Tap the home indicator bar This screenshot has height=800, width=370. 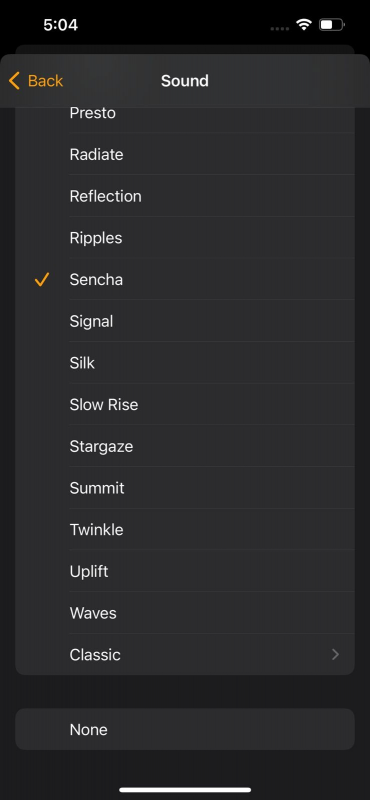pos(185,790)
